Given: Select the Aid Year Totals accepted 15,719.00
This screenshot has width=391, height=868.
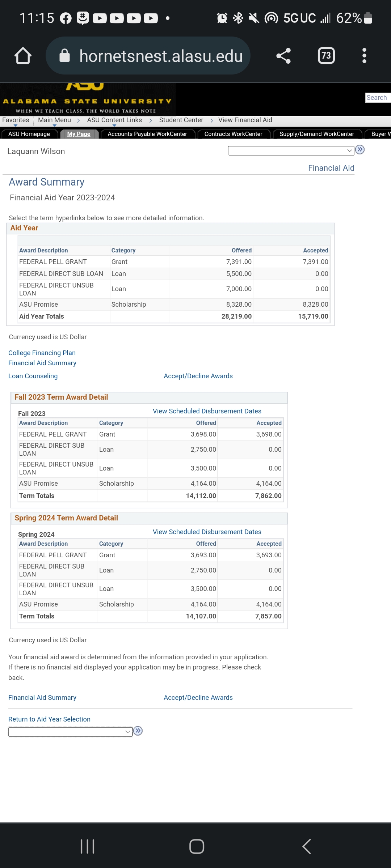Looking at the screenshot, I should [313, 316].
